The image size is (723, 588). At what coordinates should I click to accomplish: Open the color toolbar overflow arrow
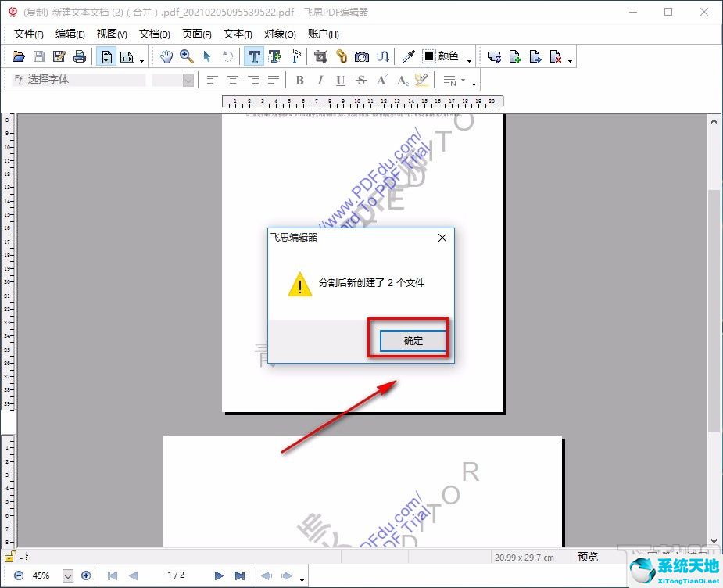(470, 61)
